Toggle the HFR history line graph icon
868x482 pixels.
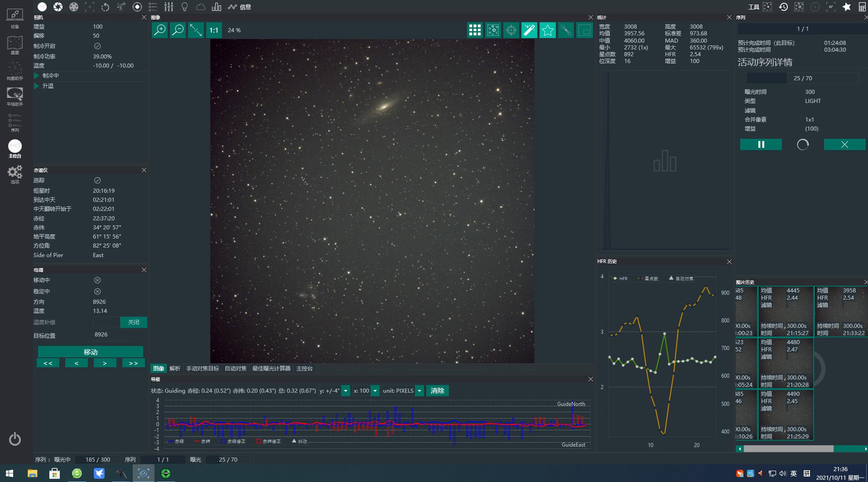[x=232, y=7]
